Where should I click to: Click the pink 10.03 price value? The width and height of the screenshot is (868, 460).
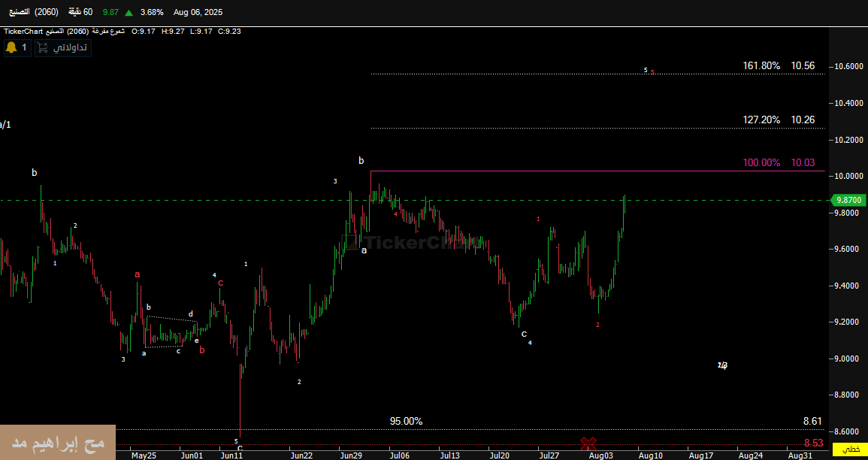[x=803, y=163]
